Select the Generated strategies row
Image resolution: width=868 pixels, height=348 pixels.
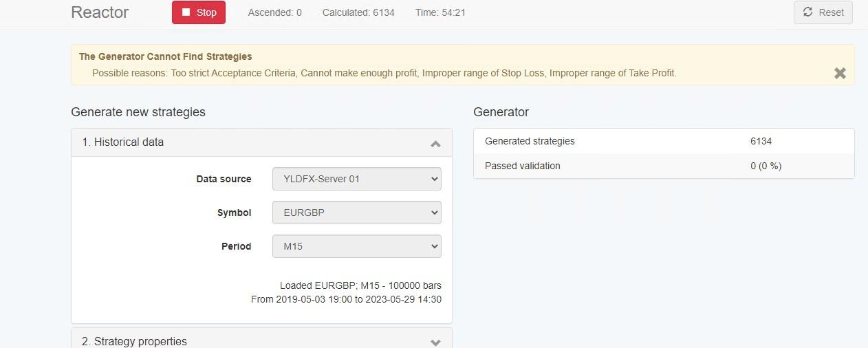pyautogui.click(x=664, y=141)
